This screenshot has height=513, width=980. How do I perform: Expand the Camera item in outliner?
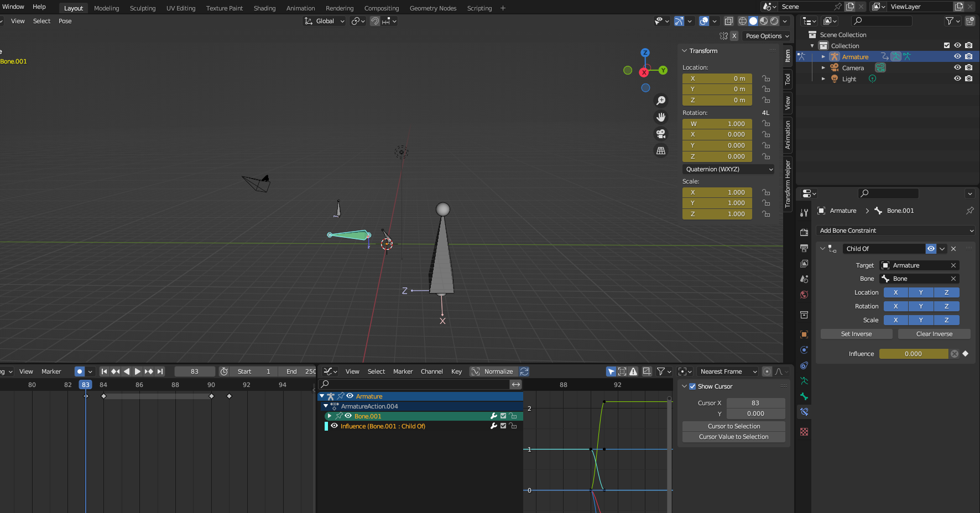coord(823,68)
